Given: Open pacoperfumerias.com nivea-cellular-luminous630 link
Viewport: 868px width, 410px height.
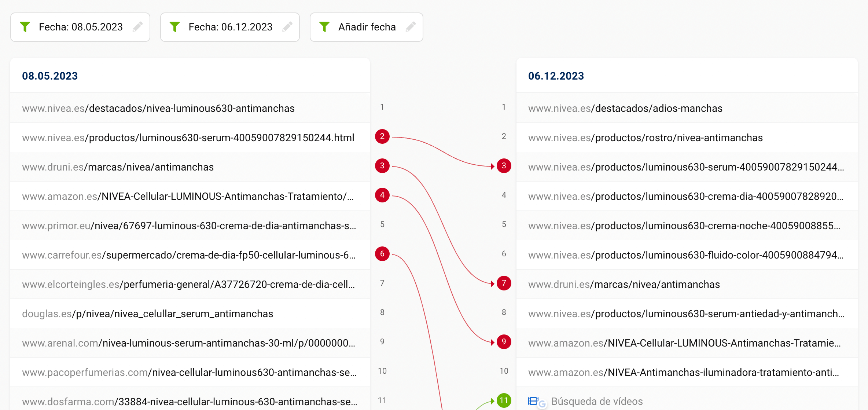Looking at the screenshot, I should click(x=189, y=373).
